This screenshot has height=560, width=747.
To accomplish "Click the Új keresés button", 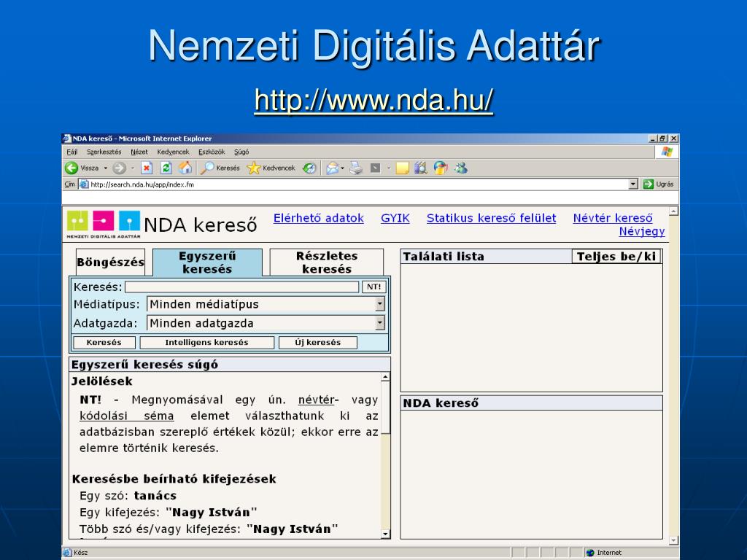I will [318, 343].
